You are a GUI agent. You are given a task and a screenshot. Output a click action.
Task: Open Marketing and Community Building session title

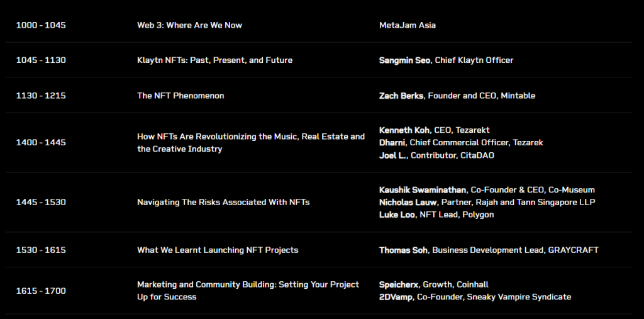(248, 291)
